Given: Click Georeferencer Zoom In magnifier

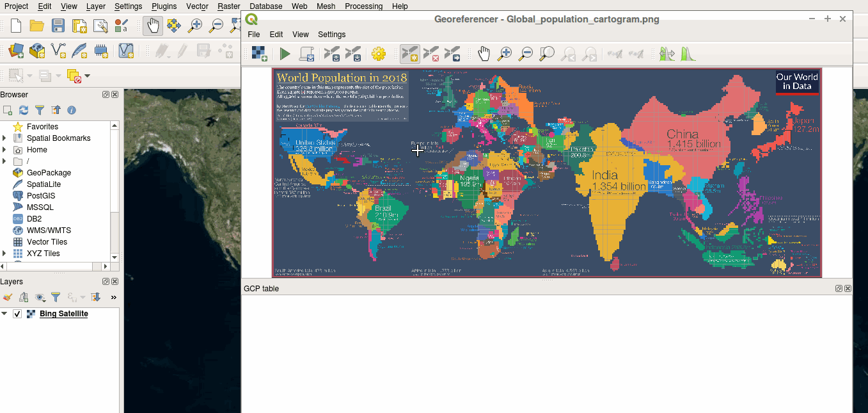Looking at the screenshot, I should tap(505, 54).
